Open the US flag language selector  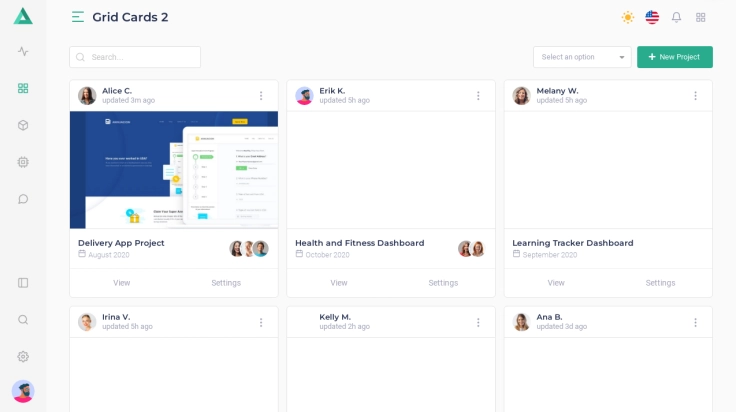[x=652, y=17]
